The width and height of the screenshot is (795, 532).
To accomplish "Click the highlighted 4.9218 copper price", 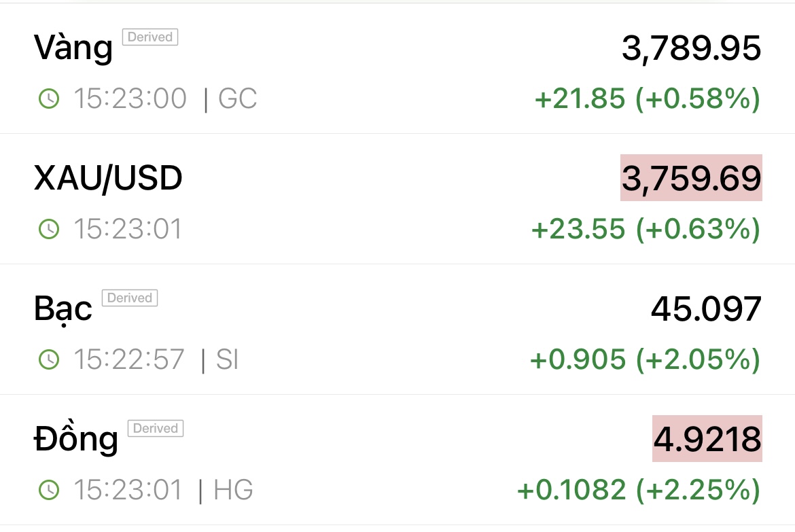I will (707, 439).
